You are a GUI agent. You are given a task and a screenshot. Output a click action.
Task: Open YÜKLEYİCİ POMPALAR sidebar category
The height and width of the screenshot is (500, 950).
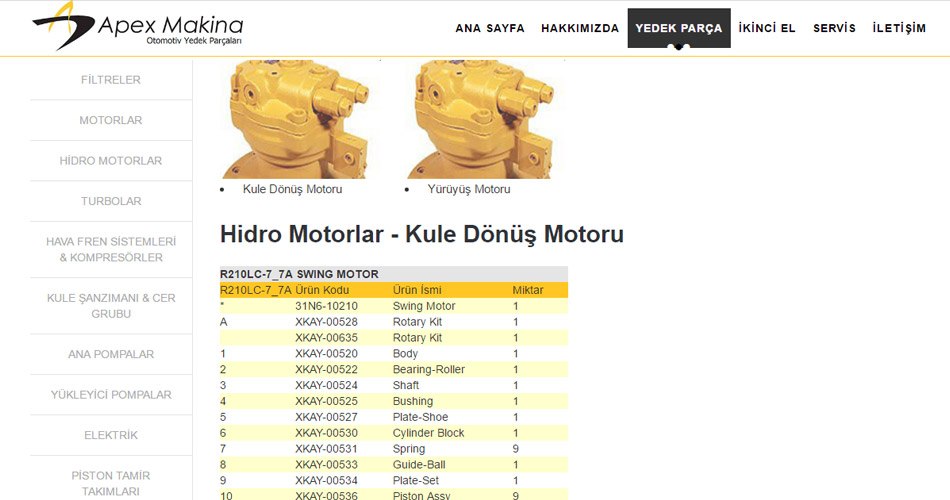[111, 395]
